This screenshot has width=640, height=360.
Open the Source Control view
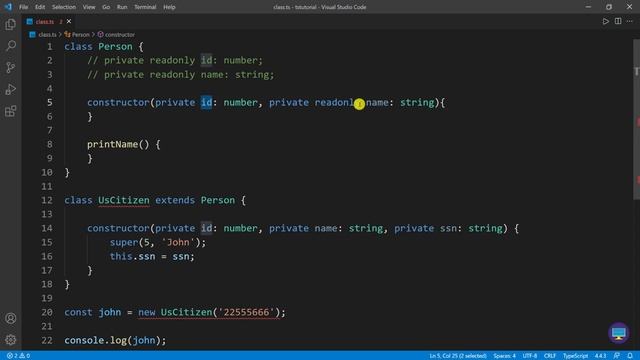point(11,67)
